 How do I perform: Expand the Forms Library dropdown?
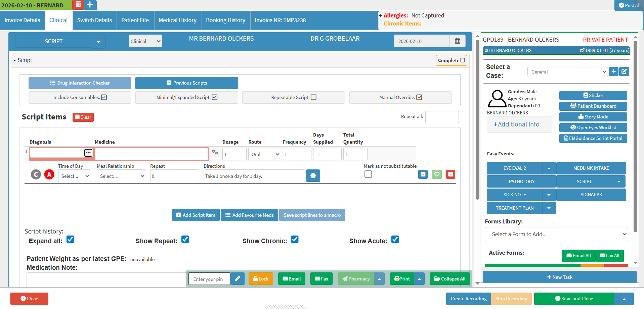pyautogui.click(x=556, y=234)
